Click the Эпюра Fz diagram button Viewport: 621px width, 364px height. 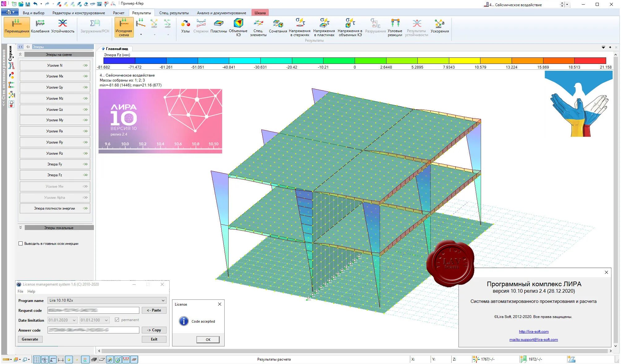[x=55, y=175]
